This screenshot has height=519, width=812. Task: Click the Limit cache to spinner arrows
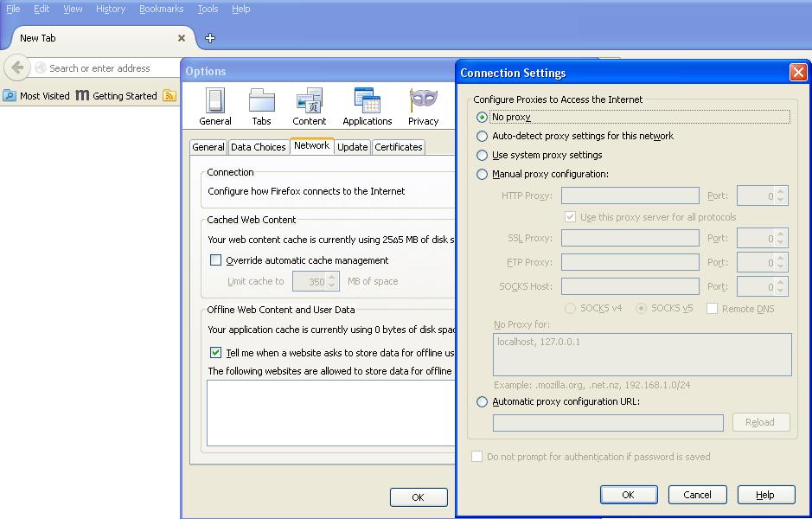(x=332, y=281)
